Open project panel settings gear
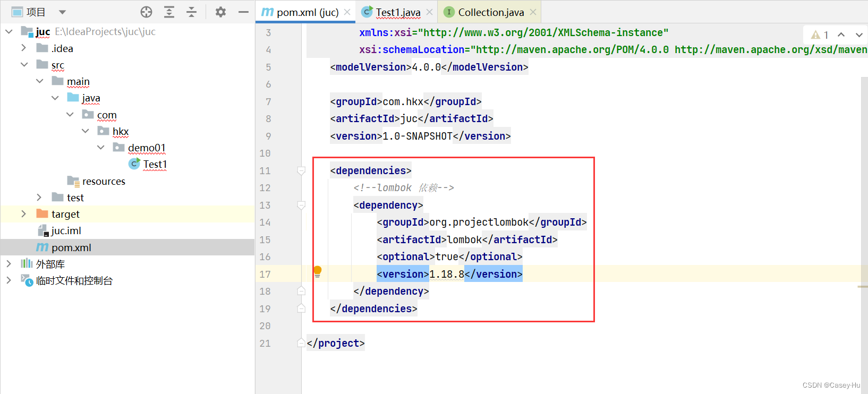 (220, 12)
